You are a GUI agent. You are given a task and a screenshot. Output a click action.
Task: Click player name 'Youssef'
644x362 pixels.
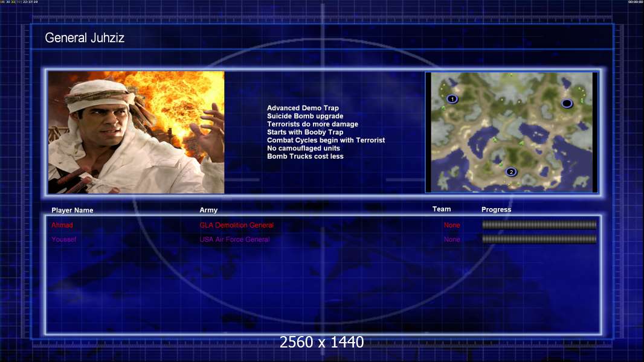[63, 240]
